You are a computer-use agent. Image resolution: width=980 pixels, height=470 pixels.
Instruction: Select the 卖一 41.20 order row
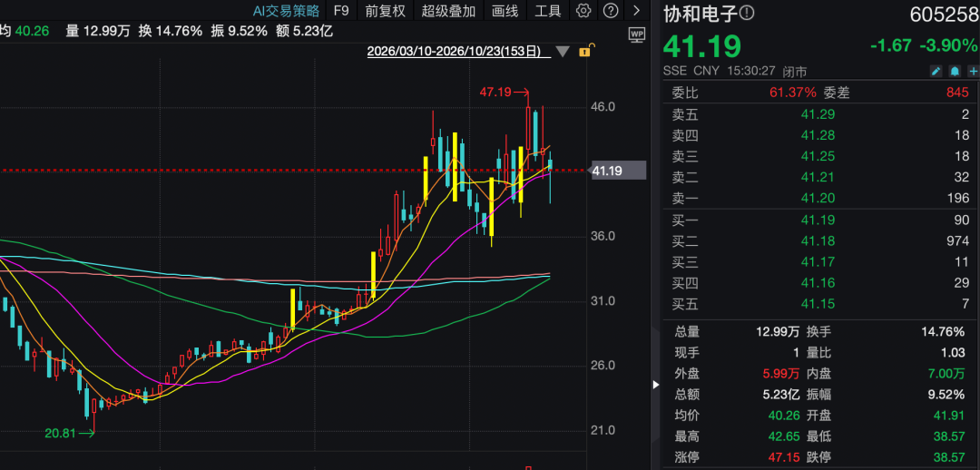tap(820, 199)
